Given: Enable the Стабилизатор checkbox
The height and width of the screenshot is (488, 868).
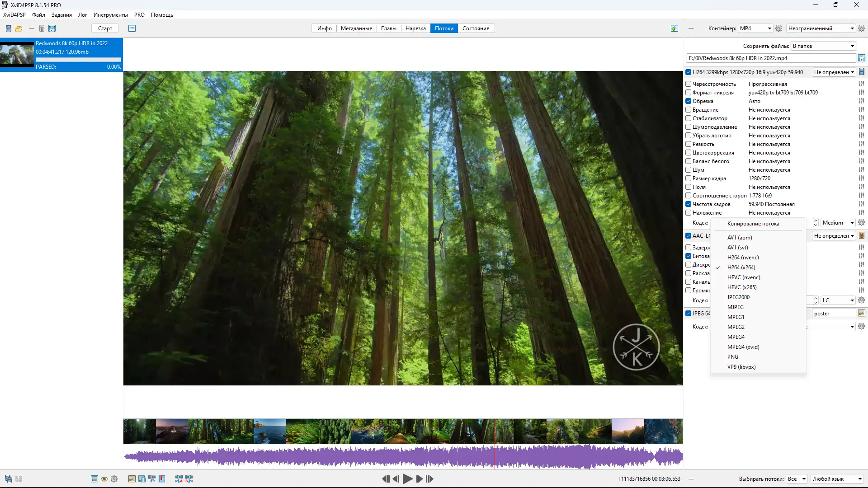Looking at the screenshot, I should click(688, 118).
